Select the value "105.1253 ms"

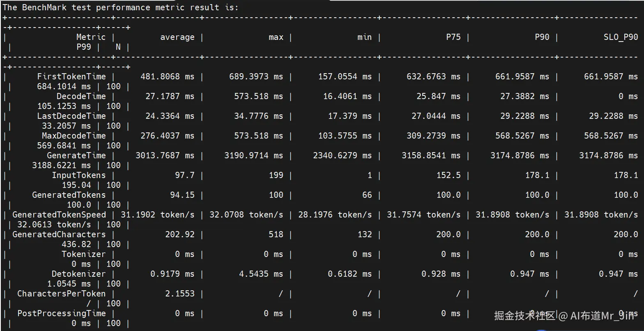click(64, 106)
